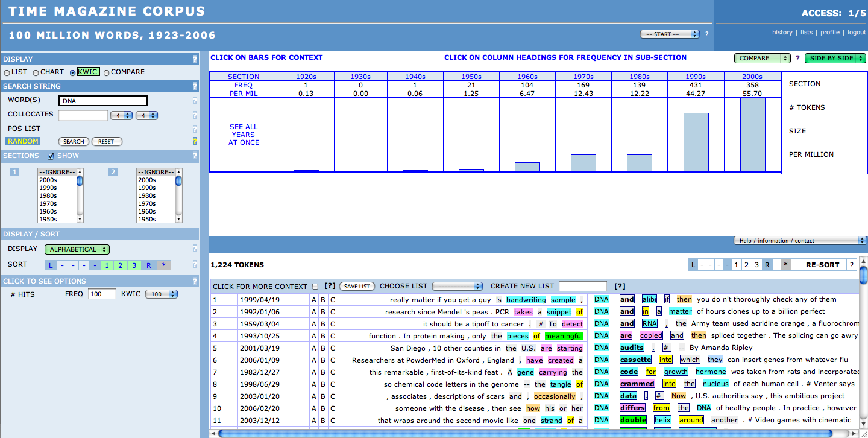Viewport: 868px width, 438px height.
Task: Click [?] help after CREATE NEW LIST field
Action: 620,286
